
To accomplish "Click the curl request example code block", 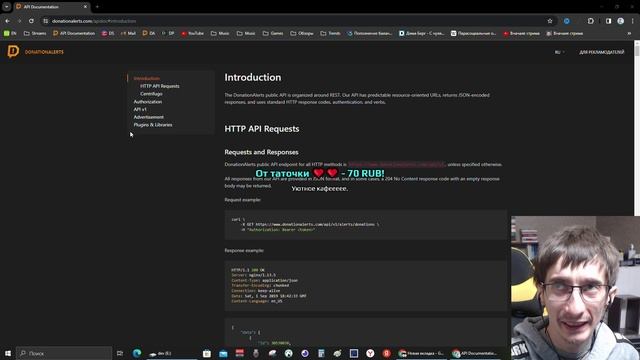I will coord(365,224).
